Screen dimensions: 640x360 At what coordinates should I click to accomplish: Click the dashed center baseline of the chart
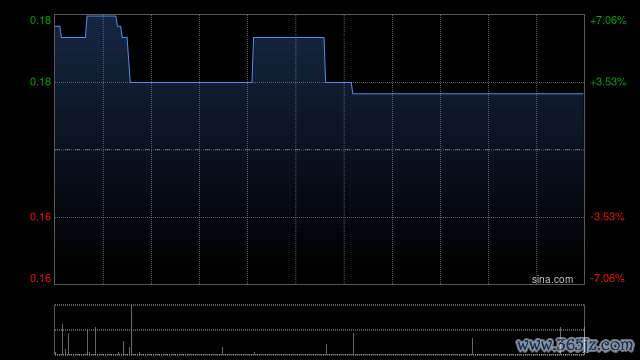point(319,150)
